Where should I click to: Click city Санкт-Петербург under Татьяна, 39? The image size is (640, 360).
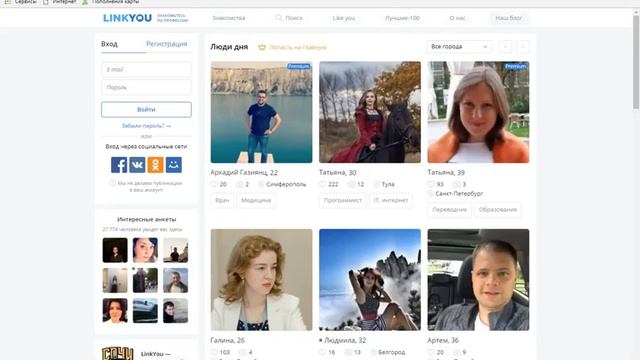tap(459, 193)
